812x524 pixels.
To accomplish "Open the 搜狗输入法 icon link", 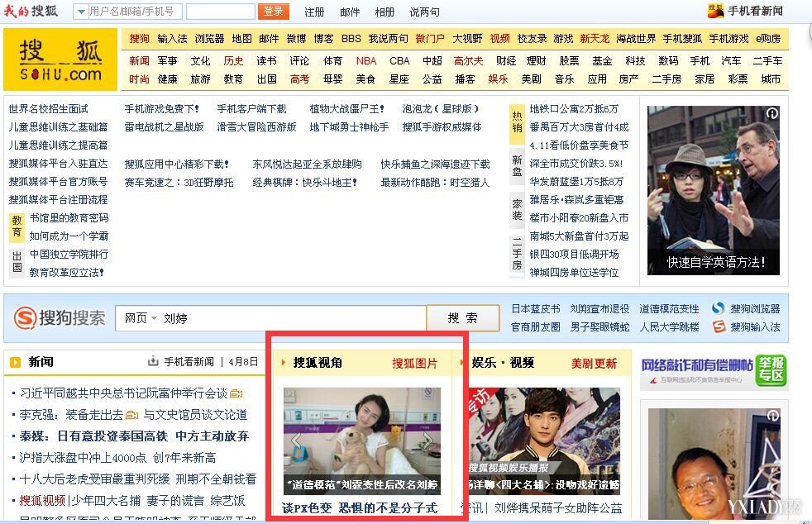I will tap(719, 326).
